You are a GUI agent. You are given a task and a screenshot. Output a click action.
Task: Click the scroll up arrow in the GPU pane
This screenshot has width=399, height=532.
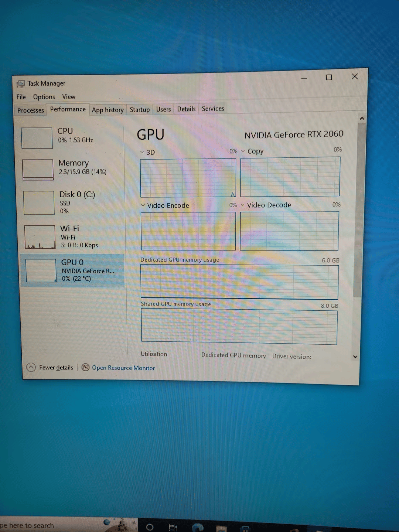tap(362, 118)
